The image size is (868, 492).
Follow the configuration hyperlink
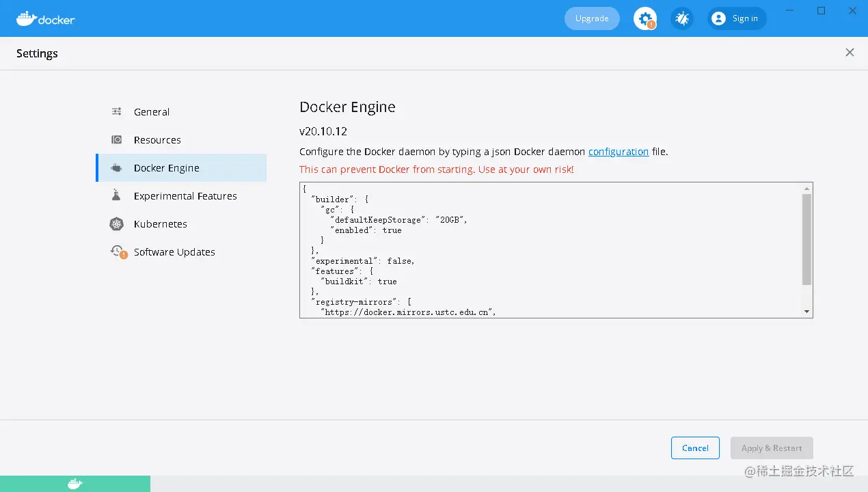click(x=619, y=152)
